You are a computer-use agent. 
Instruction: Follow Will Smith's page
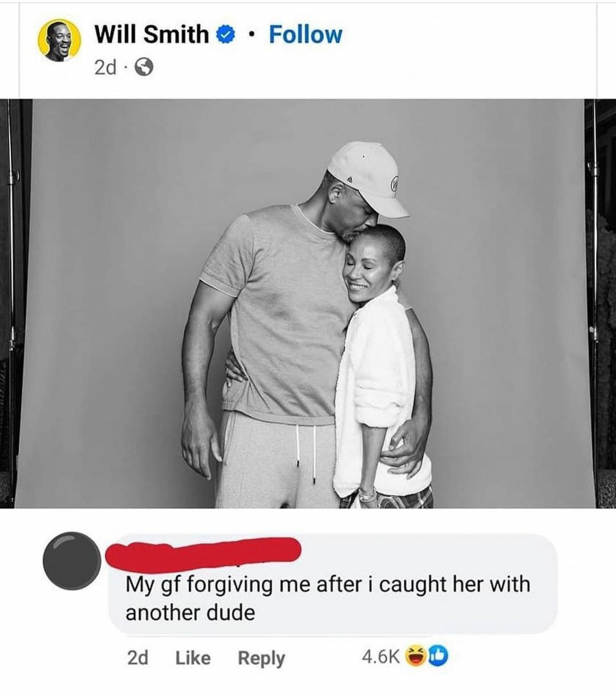[305, 35]
